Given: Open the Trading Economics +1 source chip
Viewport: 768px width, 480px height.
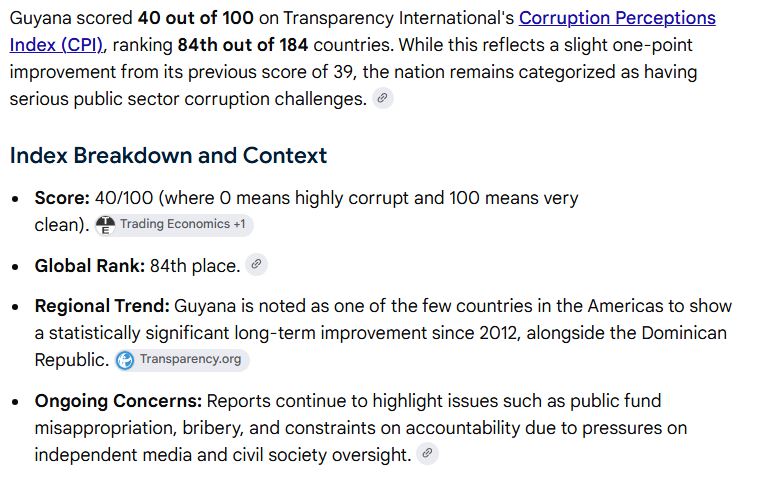Looking at the screenshot, I should (x=174, y=225).
